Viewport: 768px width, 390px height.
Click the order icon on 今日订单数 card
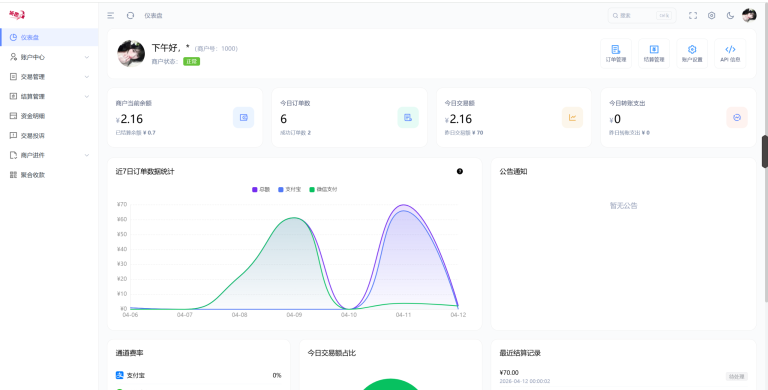408,118
